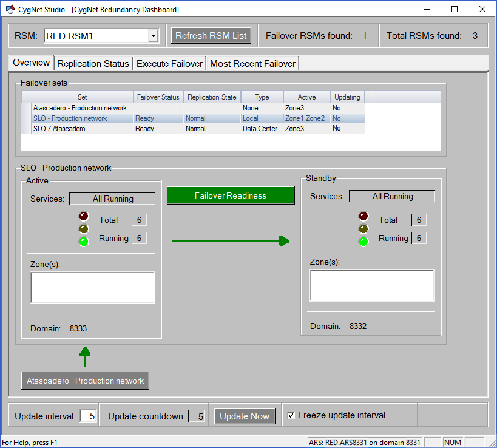Click the Active column header
This screenshot has height=448, width=497.
(307, 97)
